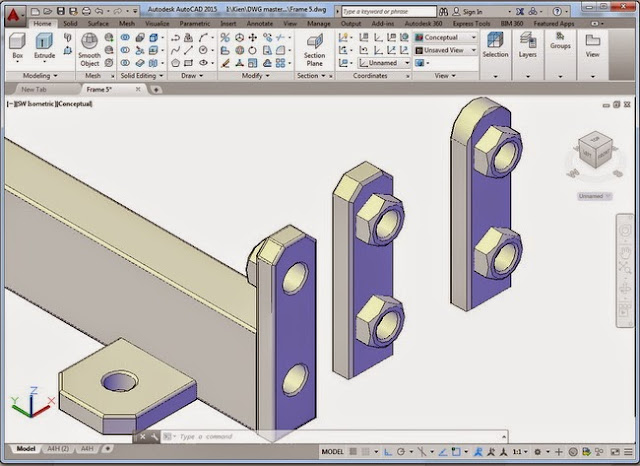Screen dimensions: 640x466
Task: Select the Spline tool in Draw panel
Action: pos(175,50)
